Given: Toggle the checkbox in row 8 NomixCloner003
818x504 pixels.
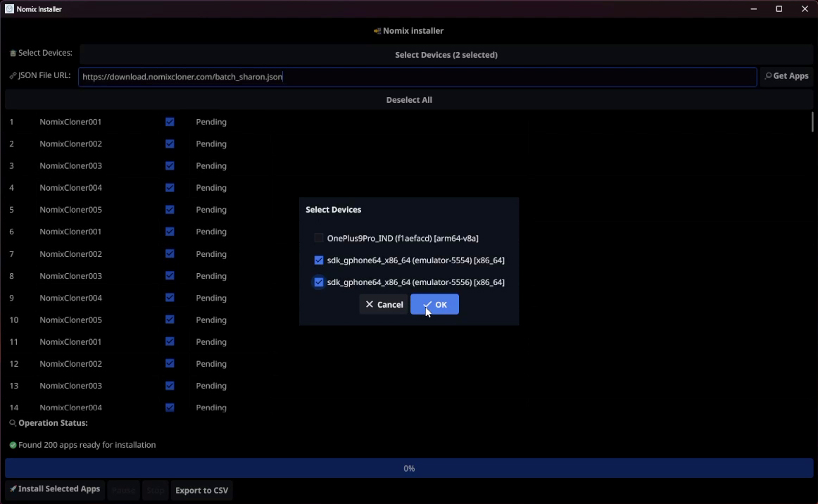Looking at the screenshot, I should pos(170,275).
